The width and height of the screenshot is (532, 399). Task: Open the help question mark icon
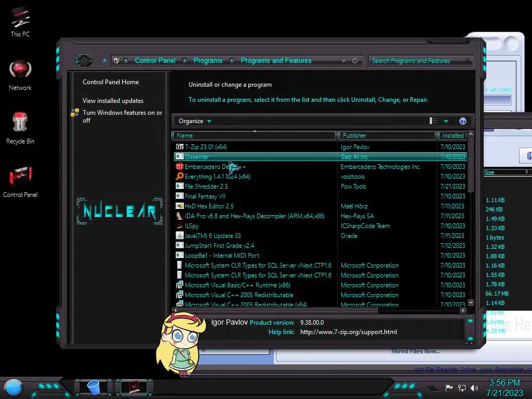(463, 121)
